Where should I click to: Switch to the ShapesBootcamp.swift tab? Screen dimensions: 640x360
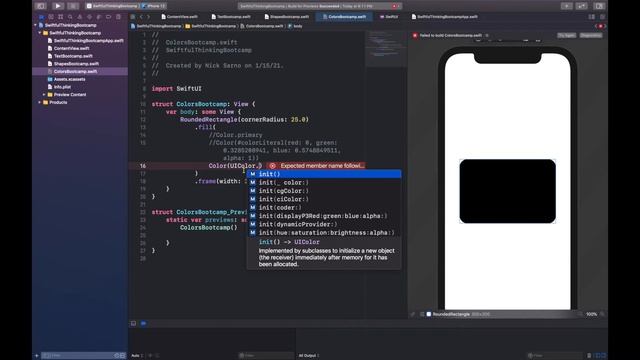click(x=287, y=17)
